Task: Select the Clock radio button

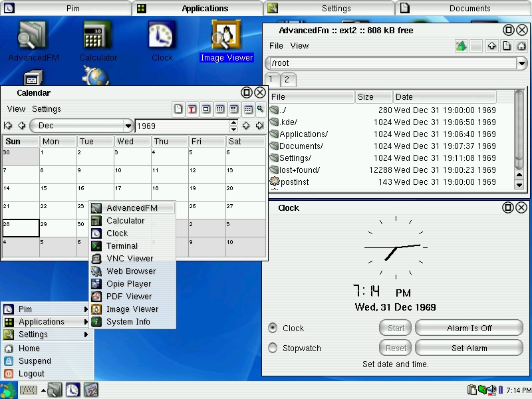Action: [273, 328]
